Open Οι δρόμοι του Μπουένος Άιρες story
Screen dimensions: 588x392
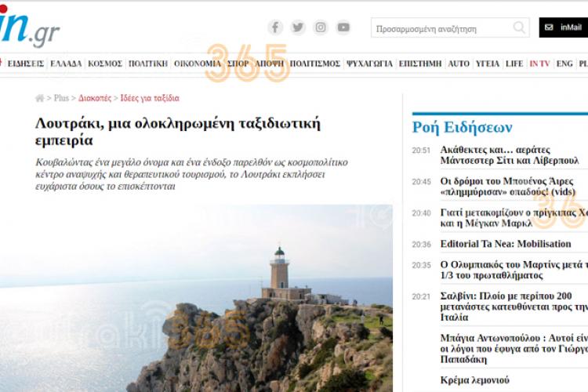coord(508,187)
